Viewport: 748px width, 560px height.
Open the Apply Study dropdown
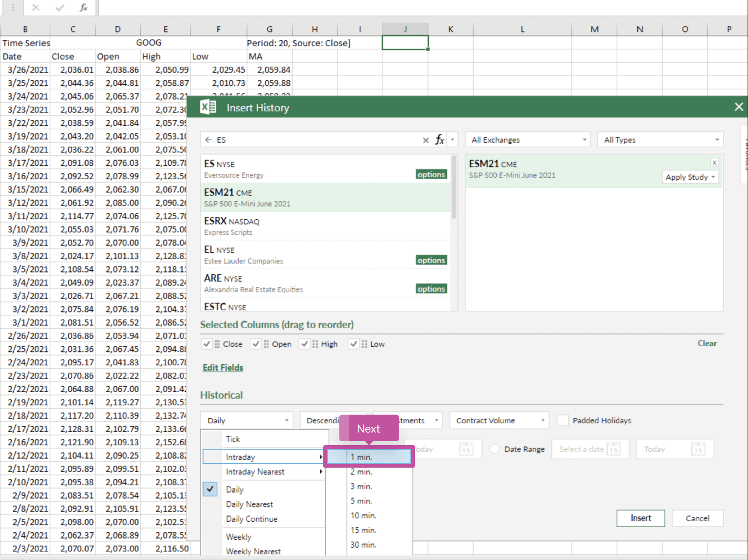[690, 177]
